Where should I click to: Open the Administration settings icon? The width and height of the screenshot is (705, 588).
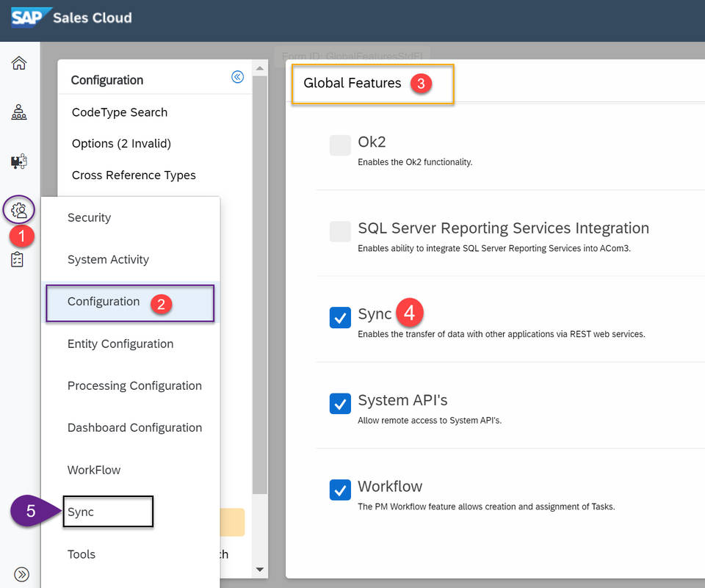(x=18, y=209)
